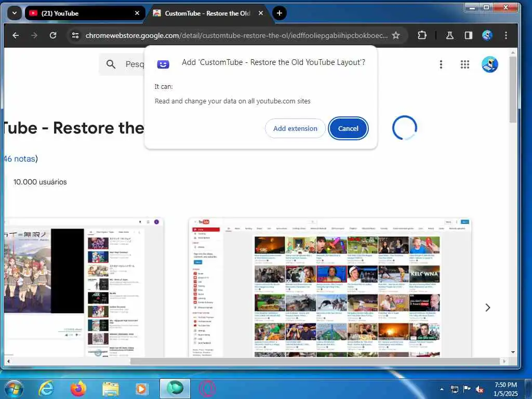Open the Web Store vertical dots menu
Image resolution: width=532 pixels, height=399 pixels.
click(x=441, y=64)
